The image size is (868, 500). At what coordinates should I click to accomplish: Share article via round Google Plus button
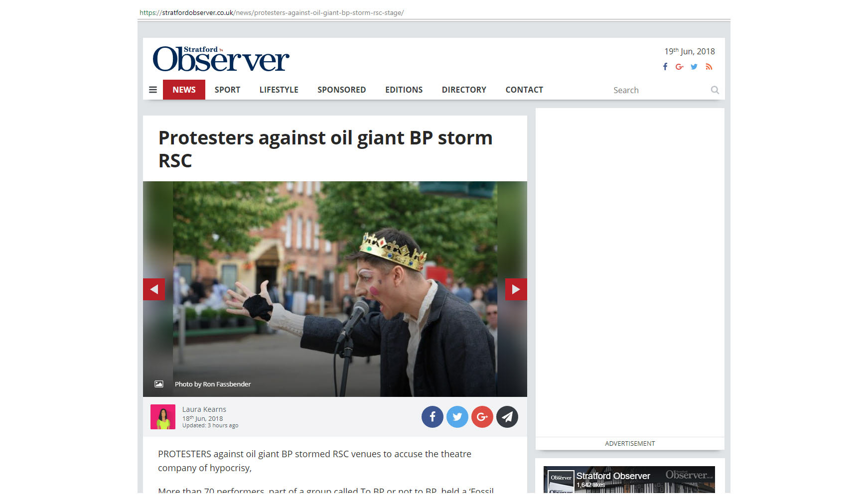482,417
